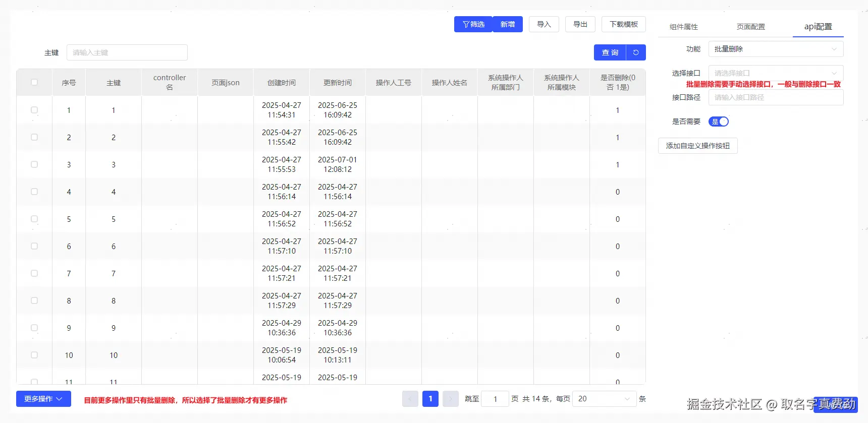Image resolution: width=868 pixels, height=423 pixels.
Task: Click the 新增 button
Action: pos(508,24)
